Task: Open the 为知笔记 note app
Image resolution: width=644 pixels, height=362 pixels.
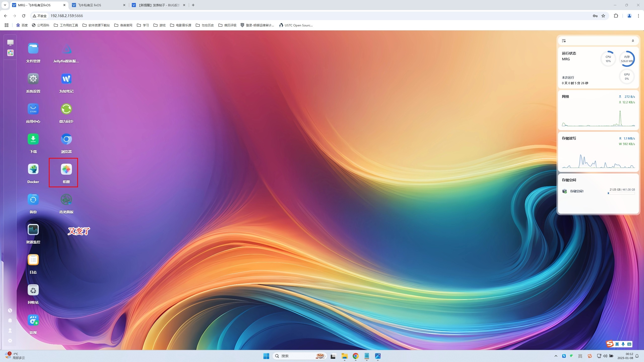Action: 66,79
